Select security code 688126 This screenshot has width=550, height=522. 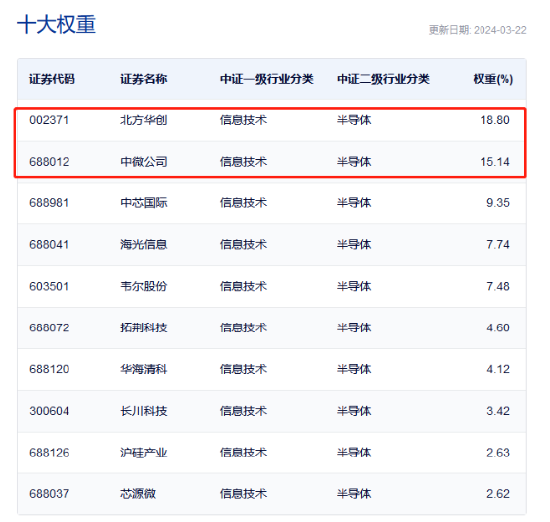(49, 453)
